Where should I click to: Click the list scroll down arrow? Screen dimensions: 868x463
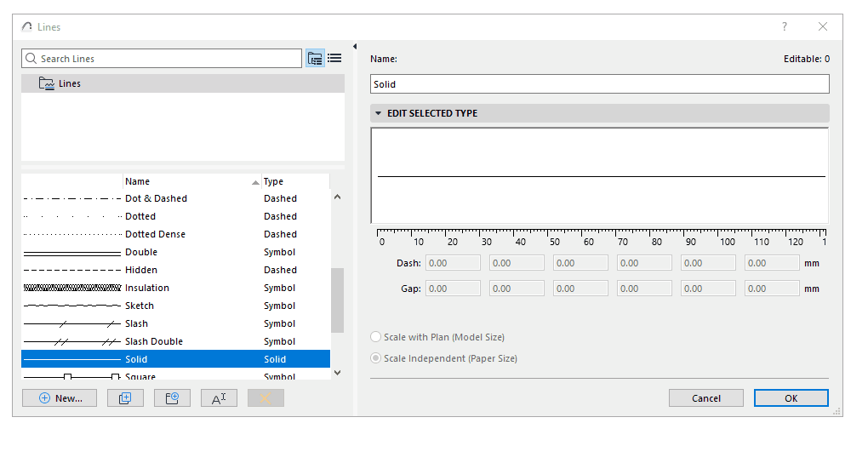click(337, 373)
